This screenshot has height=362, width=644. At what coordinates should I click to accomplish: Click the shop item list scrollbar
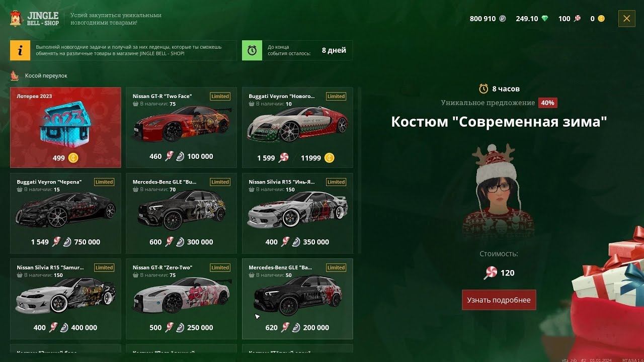[x=359, y=171]
